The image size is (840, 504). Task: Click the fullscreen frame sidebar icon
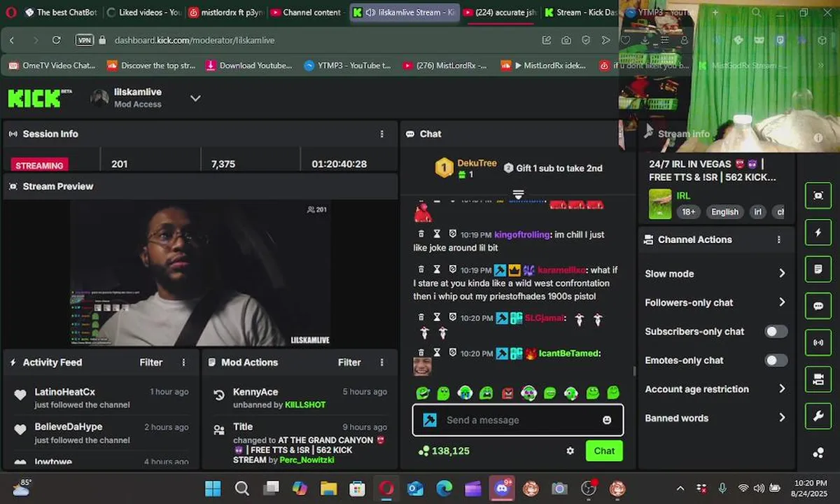pos(818,196)
